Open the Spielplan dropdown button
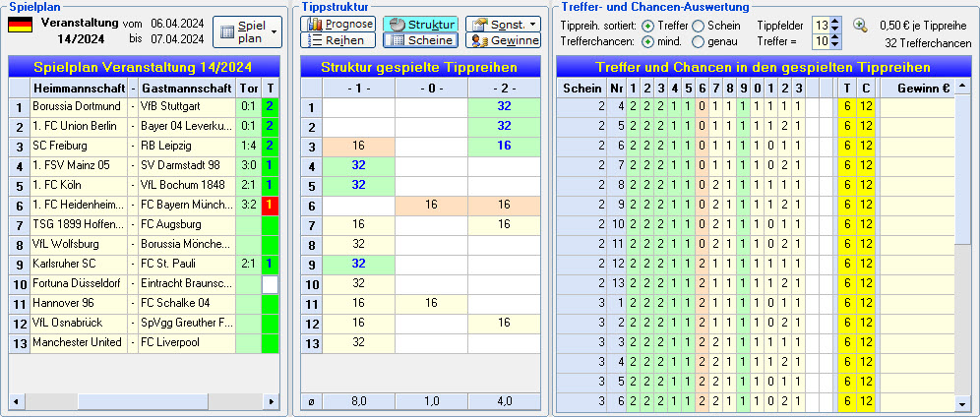The image size is (980, 417). point(248,31)
